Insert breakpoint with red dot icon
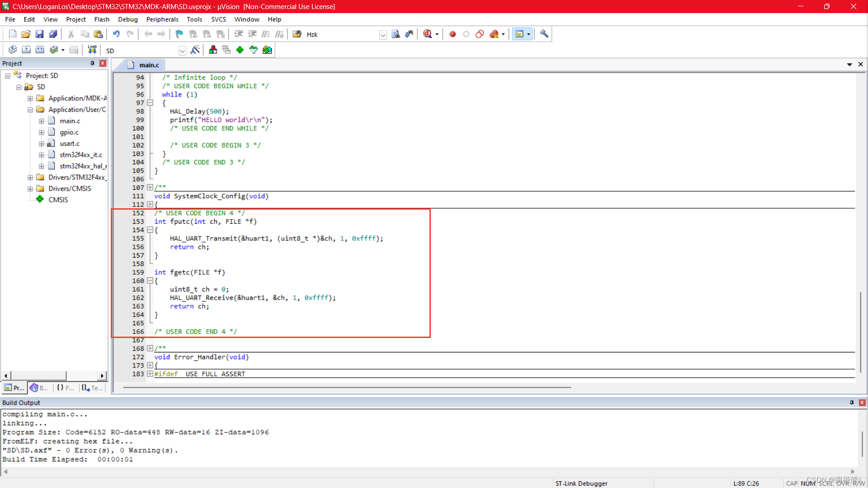This screenshot has height=488, width=868. pyautogui.click(x=453, y=34)
